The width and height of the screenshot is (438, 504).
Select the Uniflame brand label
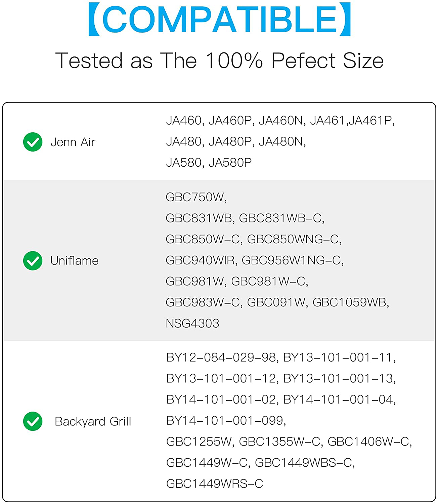click(74, 261)
